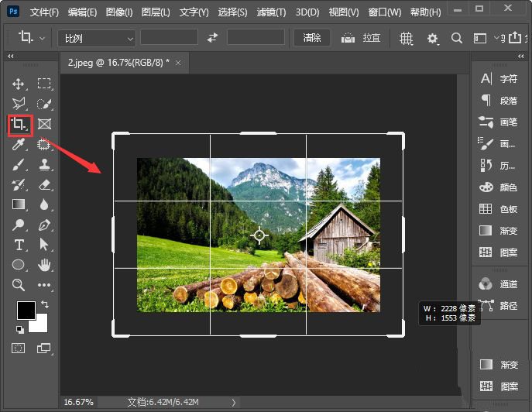The image size is (532, 412).
Task: Open the 图像(I) menu
Action: (119, 12)
